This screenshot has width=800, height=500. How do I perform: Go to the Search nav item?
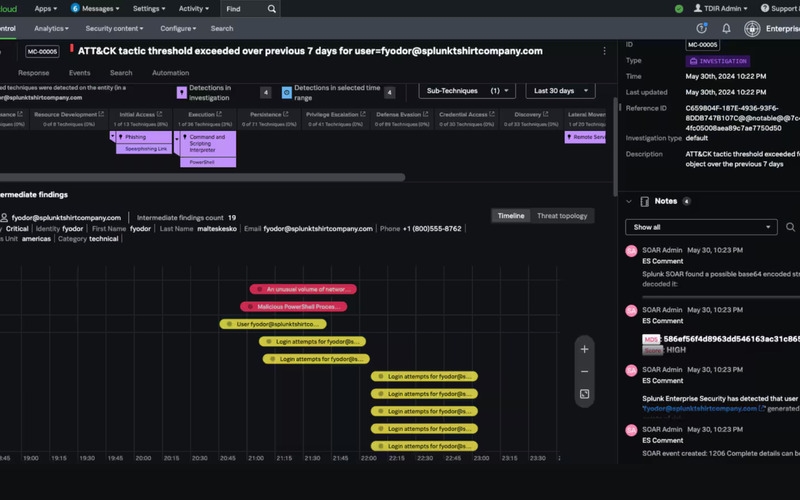pos(222,29)
